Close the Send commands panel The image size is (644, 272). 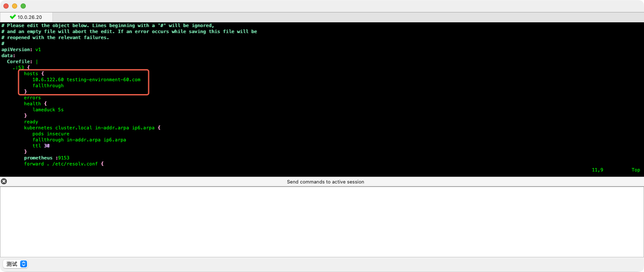(4, 181)
